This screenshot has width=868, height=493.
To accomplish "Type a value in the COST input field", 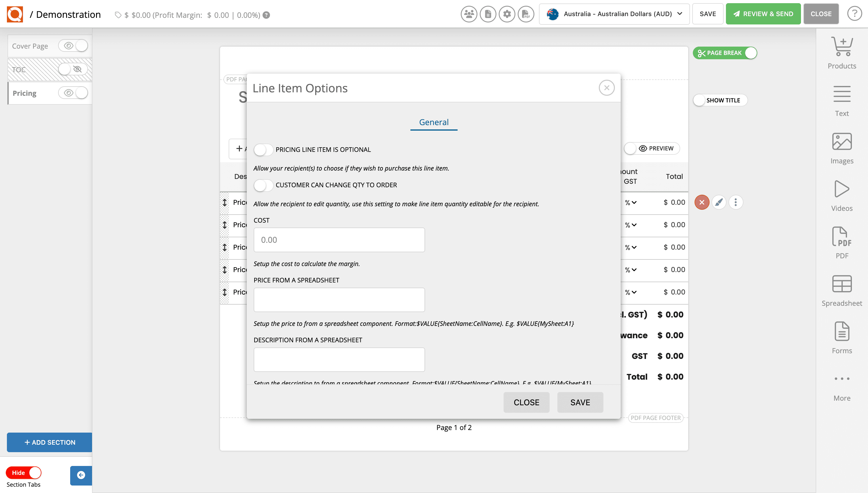I will pyautogui.click(x=339, y=240).
